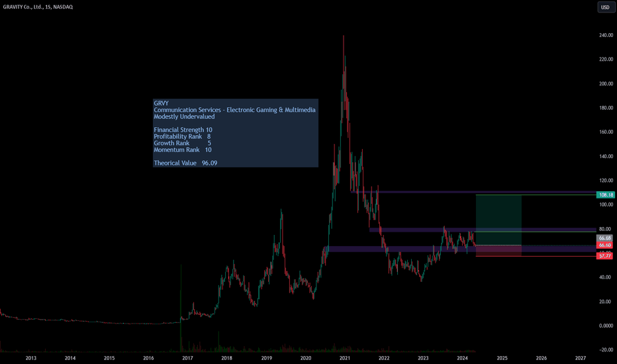The width and height of the screenshot is (617, 364).
Task: Click the 0.0000 price scale label
Action: [606, 326]
